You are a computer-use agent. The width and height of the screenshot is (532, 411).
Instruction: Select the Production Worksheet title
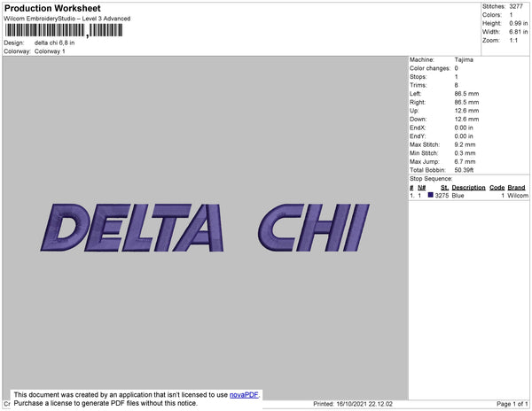point(52,9)
